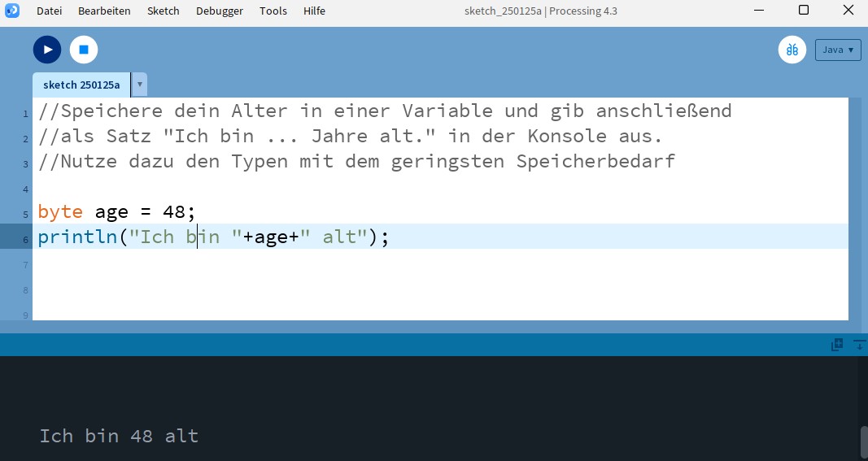
Task: Click the collapse console down-arrow icon
Action: pos(859,345)
